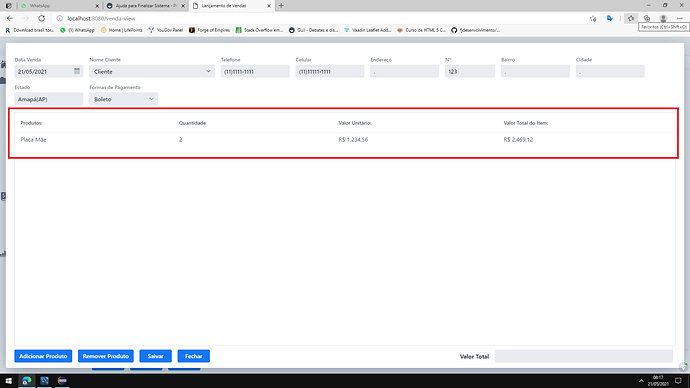Reload the page with the refresh icon
The width and height of the screenshot is (690, 388).
41,18
